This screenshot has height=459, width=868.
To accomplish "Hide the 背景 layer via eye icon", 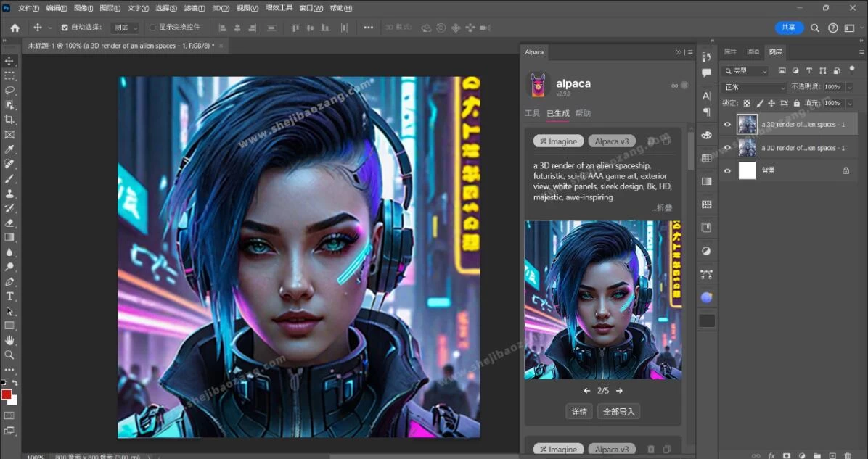I will coord(727,170).
